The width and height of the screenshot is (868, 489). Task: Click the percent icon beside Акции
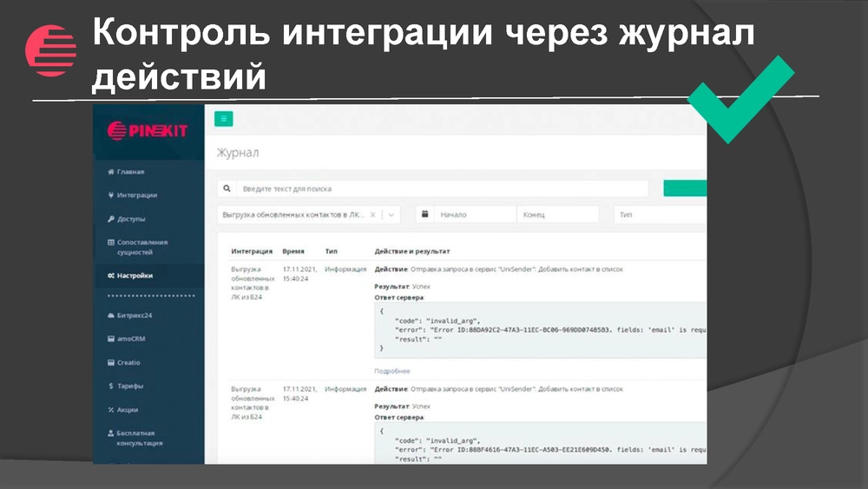coord(110,409)
